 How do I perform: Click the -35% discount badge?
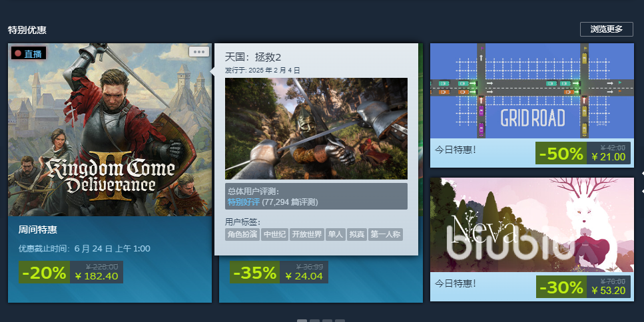254,272
